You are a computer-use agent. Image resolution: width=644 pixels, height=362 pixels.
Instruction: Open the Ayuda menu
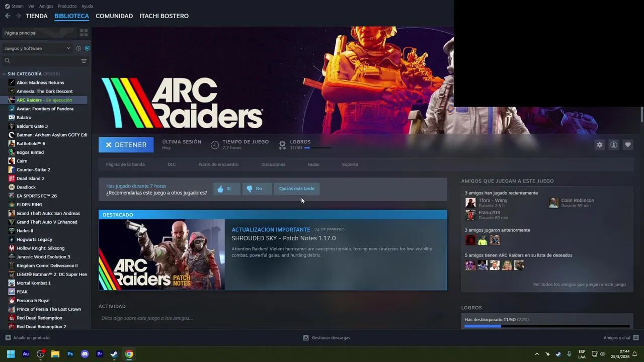click(x=87, y=6)
